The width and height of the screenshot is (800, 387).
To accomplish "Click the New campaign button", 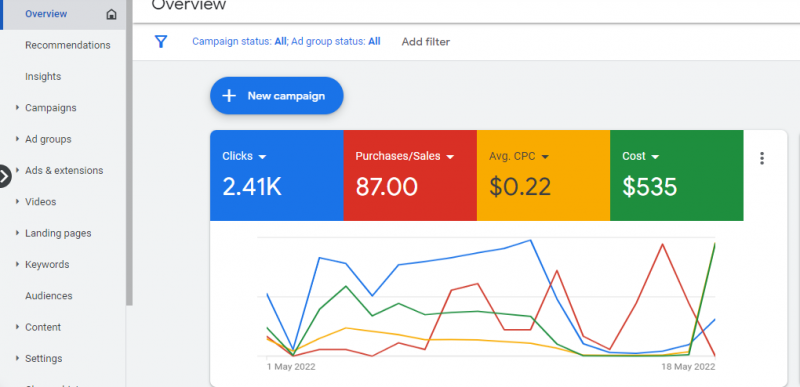I will 277,96.
